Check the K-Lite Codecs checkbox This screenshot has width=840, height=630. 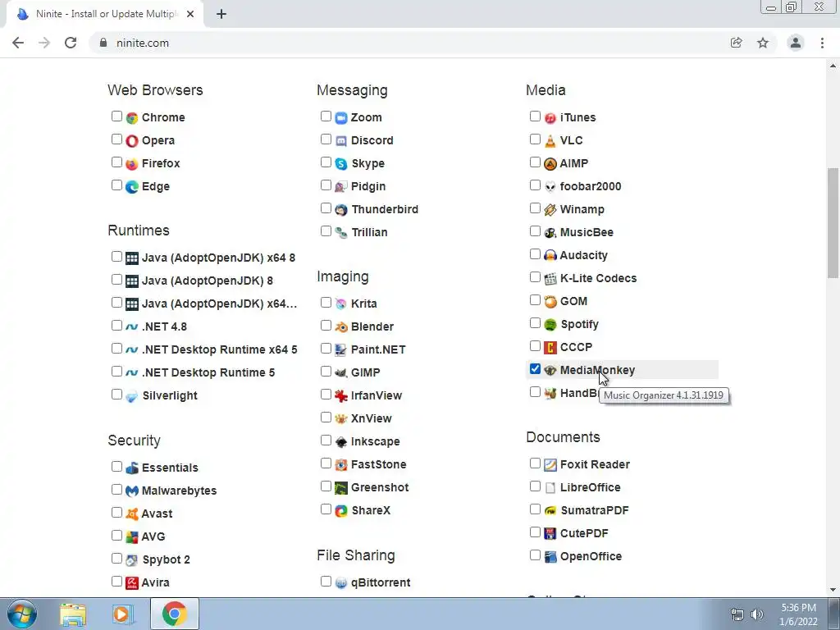(535, 277)
